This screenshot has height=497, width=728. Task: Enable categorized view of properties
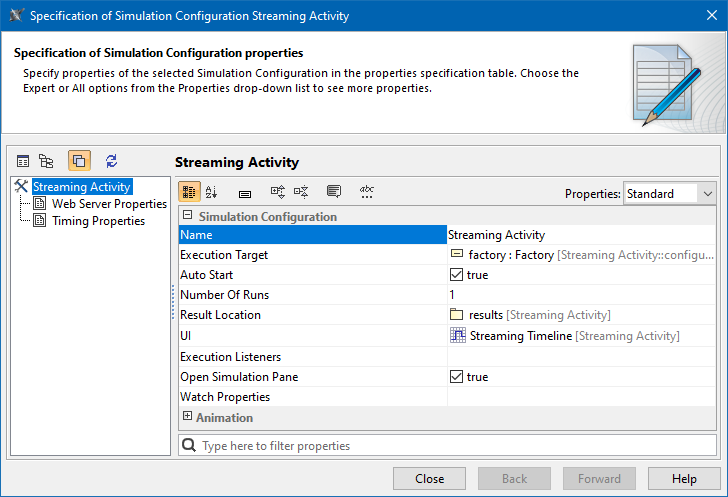pos(189,192)
